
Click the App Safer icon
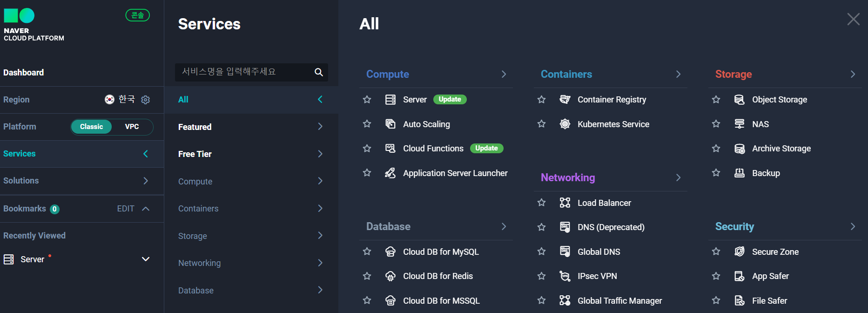(x=740, y=276)
